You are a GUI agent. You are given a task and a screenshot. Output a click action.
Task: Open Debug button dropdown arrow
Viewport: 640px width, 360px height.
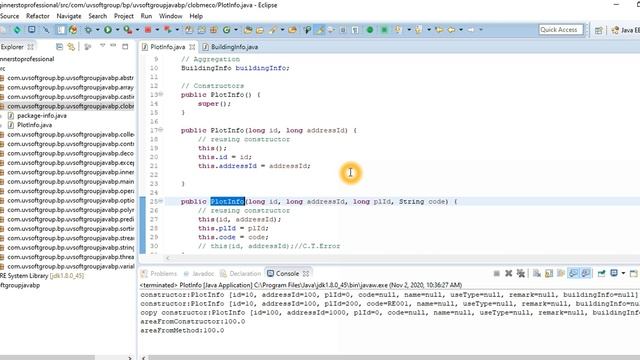[x=98, y=29]
